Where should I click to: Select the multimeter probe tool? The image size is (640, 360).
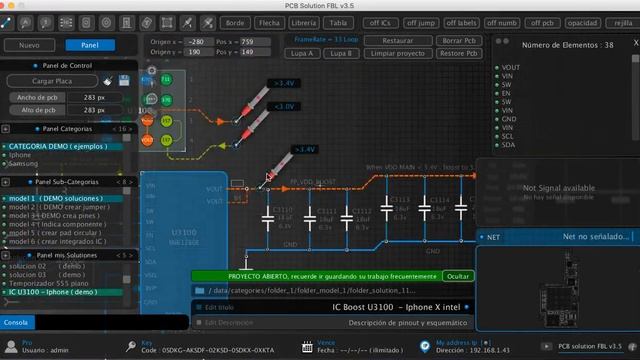187,23
